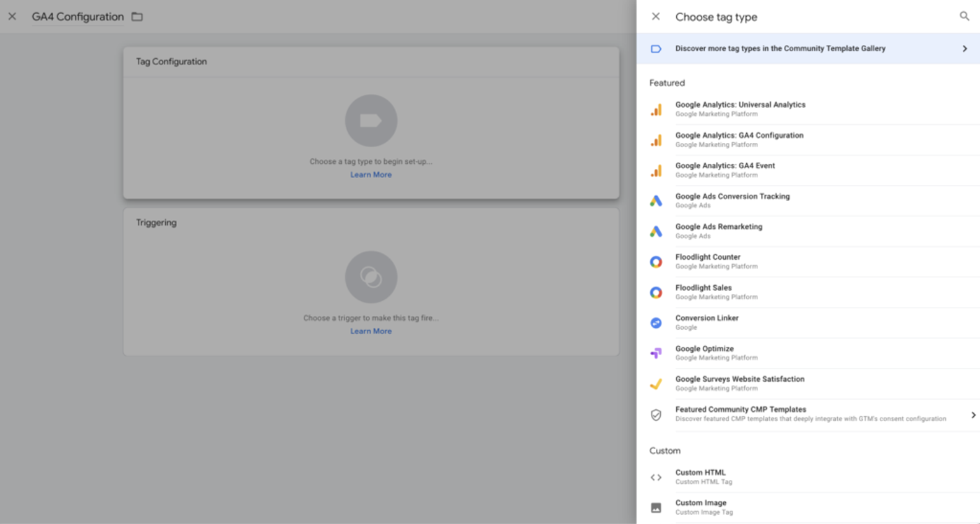Edit the GA4 Configuration tag name
The width and height of the screenshot is (980, 524).
tap(78, 17)
